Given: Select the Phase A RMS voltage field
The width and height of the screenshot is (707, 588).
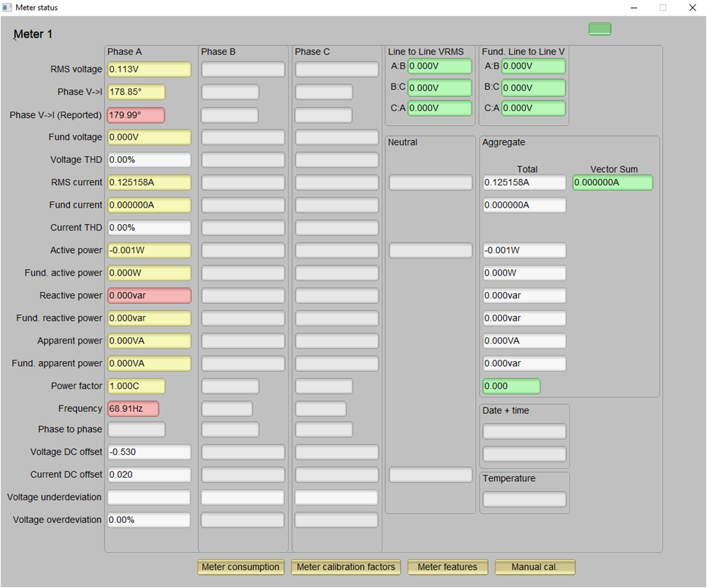Looking at the screenshot, I should point(148,69).
